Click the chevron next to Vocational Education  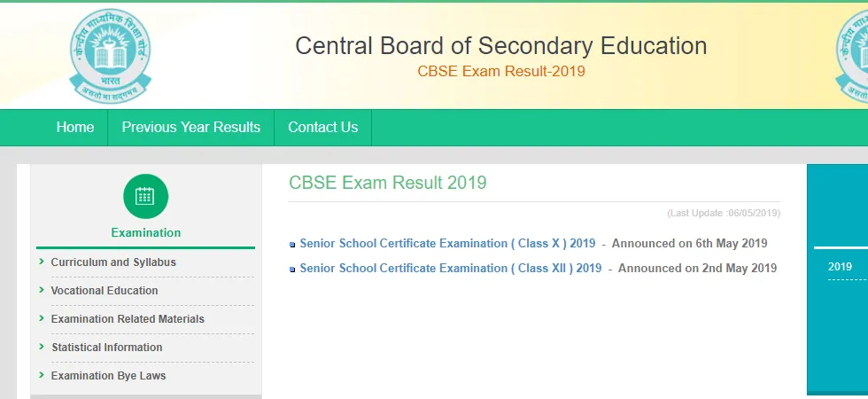click(42, 289)
